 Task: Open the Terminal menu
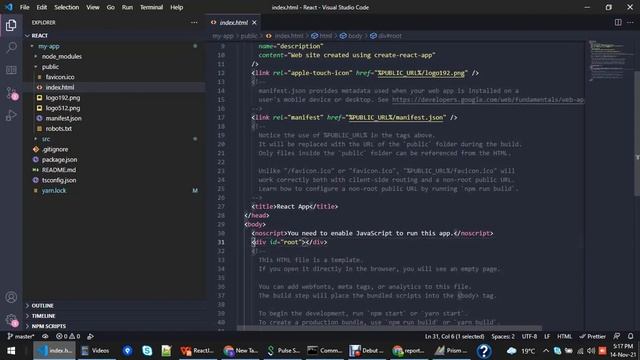151,7
